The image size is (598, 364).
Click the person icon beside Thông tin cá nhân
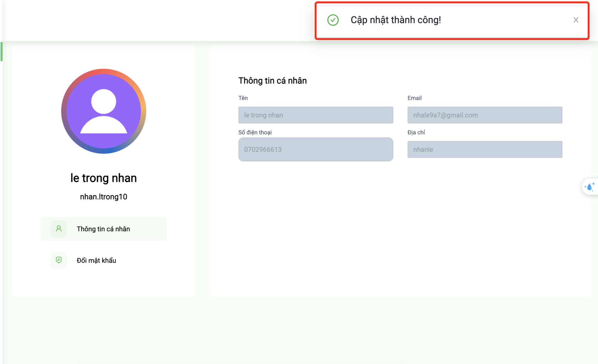click(59, 229)
